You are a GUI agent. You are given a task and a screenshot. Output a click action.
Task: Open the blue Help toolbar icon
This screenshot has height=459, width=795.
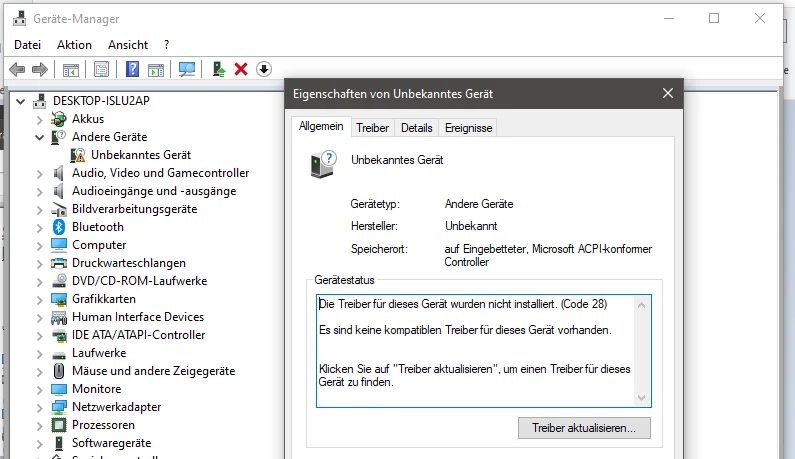click(132, 69)
